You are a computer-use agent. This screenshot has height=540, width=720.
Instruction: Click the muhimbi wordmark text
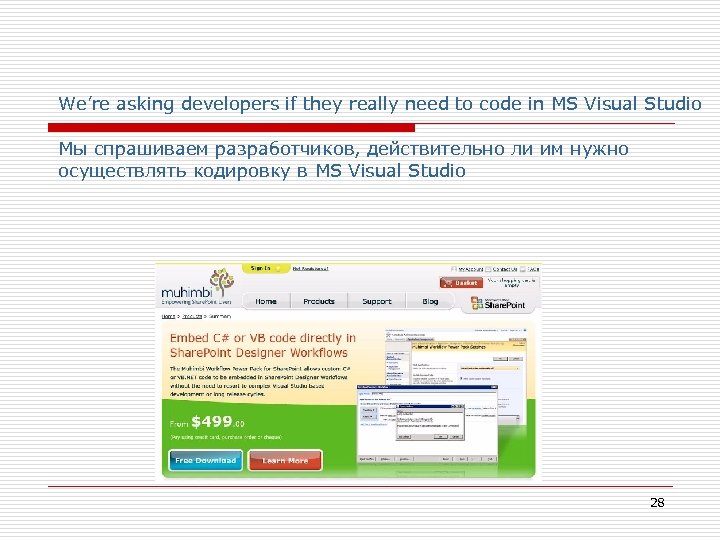[x=187, y=292]
